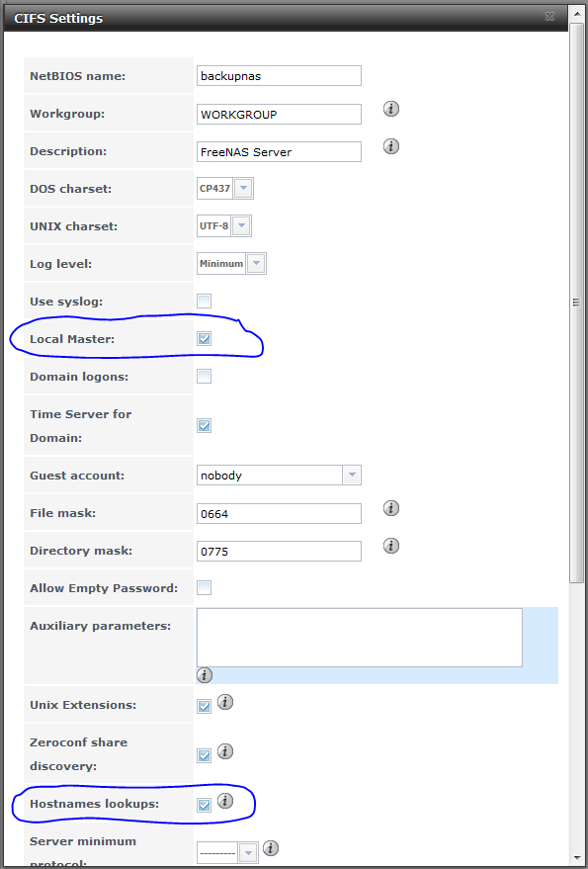Image resolution: width=588 pixels, height=869 pixels.
Task: Focus the Auxiliary parameters text area
Action: [359, 638]
